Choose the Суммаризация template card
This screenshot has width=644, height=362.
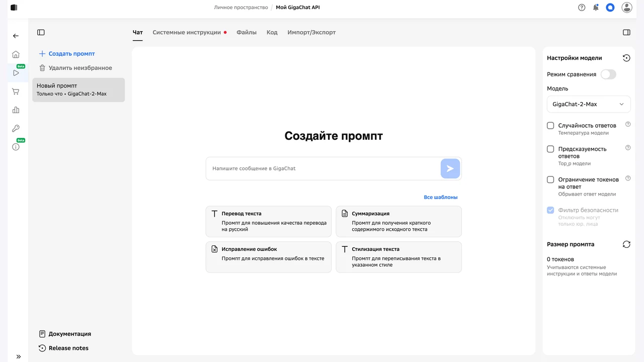click(x=399, y=221)
